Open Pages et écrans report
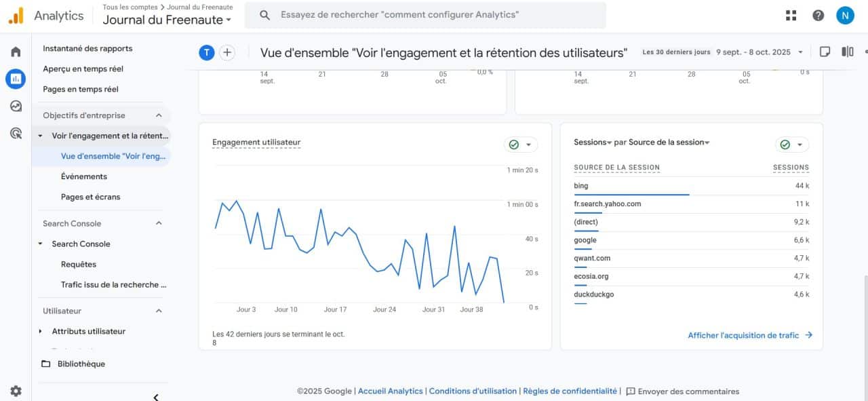The width and height of the screenshot is (868, 401). click(90, 197)
